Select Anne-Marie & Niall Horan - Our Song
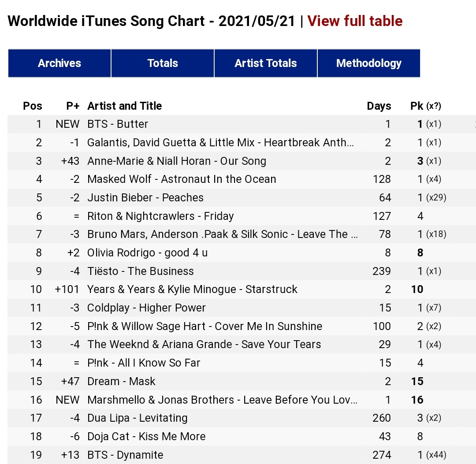 (177, 161)
